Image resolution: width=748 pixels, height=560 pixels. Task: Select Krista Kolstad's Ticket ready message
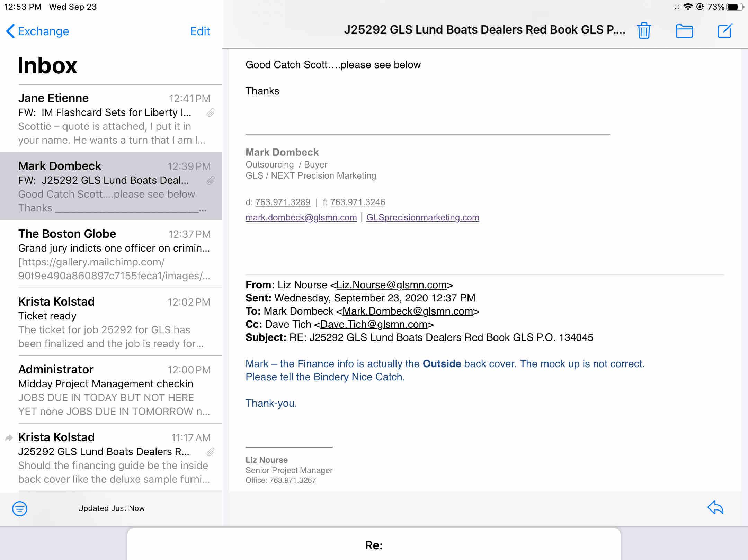pos(114,322)
